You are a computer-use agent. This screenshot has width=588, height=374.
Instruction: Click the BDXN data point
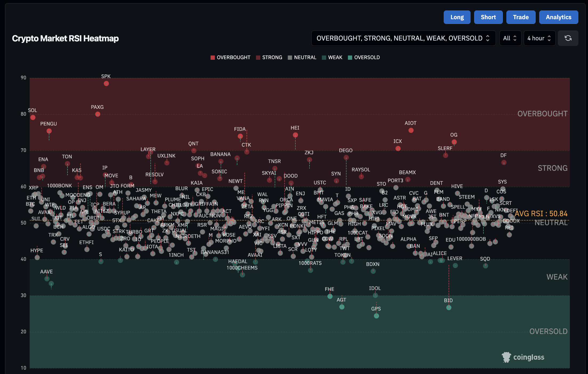coord(373,271)
